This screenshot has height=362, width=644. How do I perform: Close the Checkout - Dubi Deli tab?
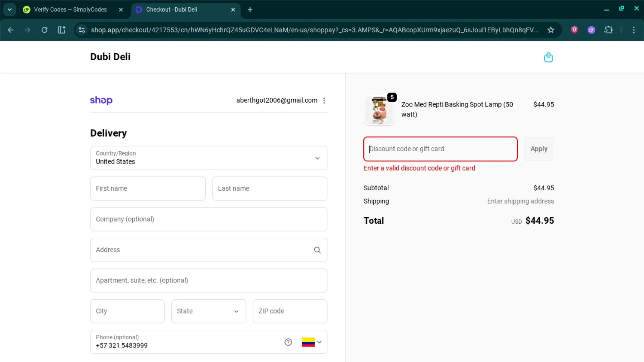pyautogui.click(x=233, y=9)
